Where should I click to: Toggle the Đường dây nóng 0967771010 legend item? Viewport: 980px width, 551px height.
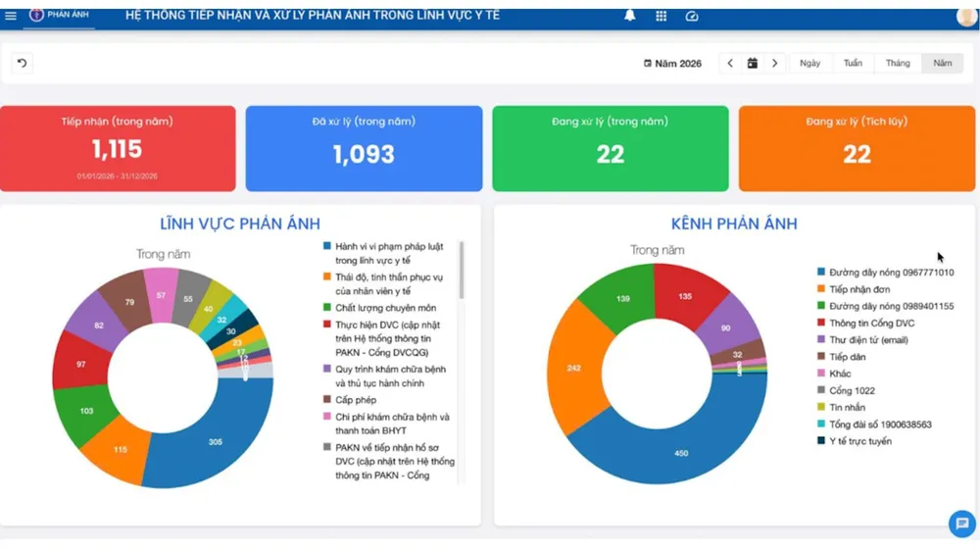click(885, 272)
